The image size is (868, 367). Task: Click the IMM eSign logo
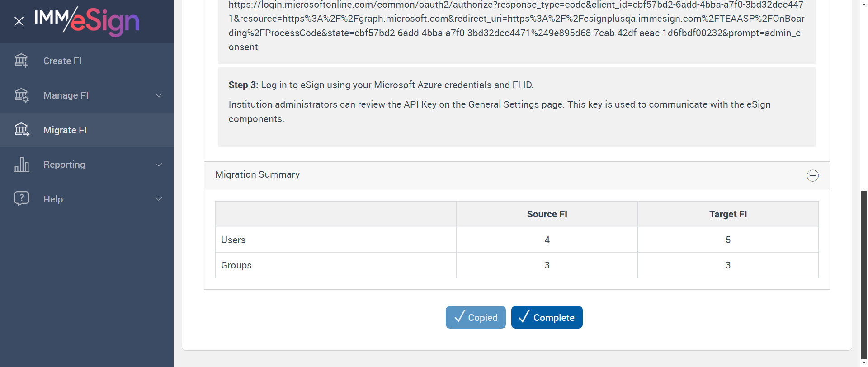click(87, 21)
